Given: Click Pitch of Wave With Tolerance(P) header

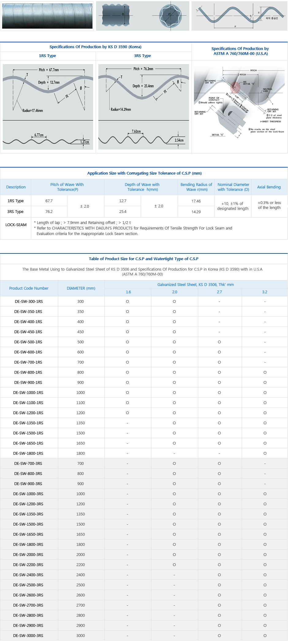Looking at the screenshot, I should point(67,187).
